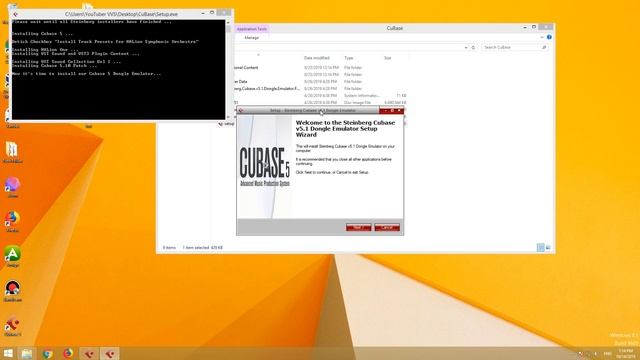Click Next in the Dongle Emulator wizard
The width and height of the screenshot is (640, 360).
pos(358,227)
